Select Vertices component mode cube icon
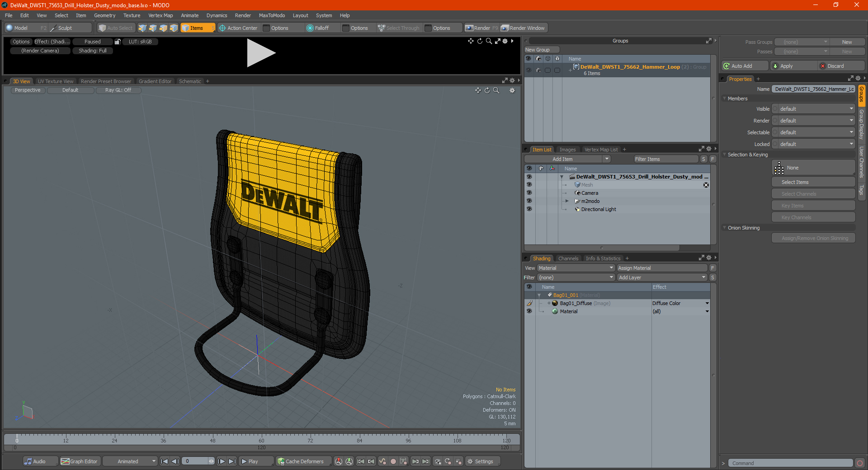868x470 pixels. tap(142, 28)
